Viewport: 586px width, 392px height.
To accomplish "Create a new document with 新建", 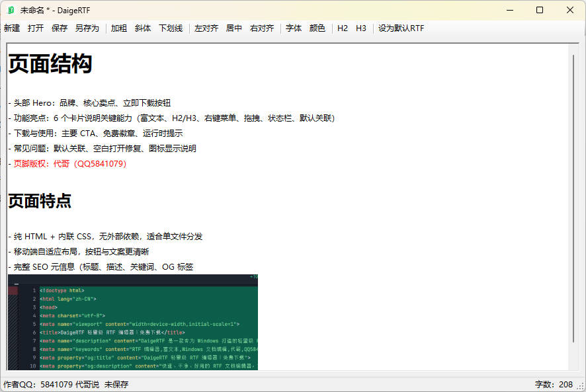I will tap(11, 28).
